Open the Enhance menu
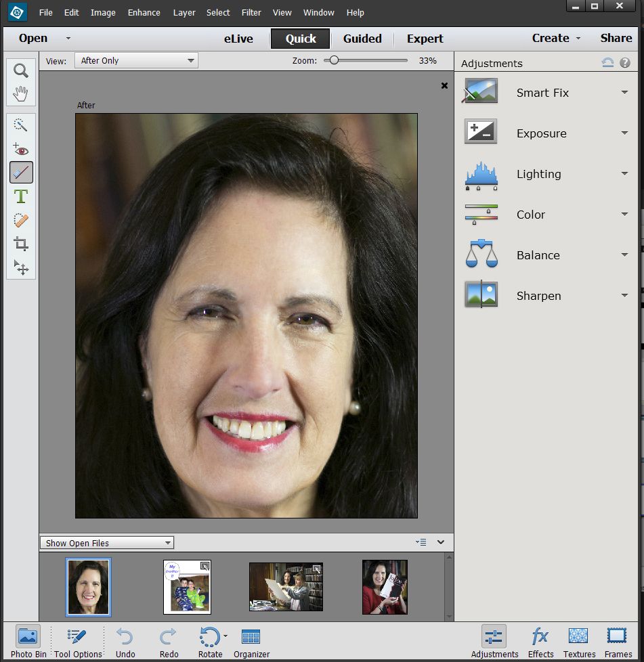This screenshot has height=662, width=644. pyautogui.click(x=144, y=12)
